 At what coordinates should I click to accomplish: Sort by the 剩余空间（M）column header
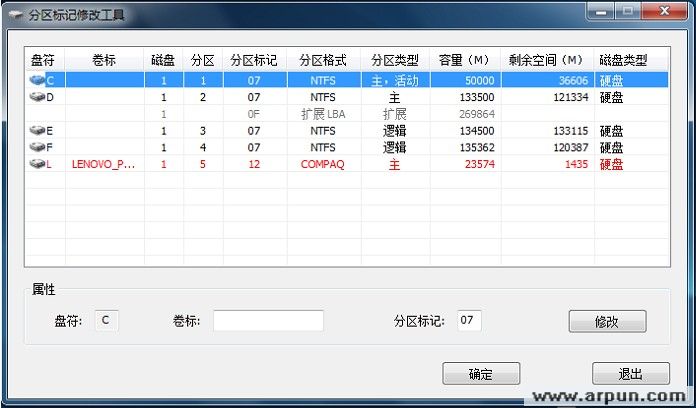pos(548,60)
